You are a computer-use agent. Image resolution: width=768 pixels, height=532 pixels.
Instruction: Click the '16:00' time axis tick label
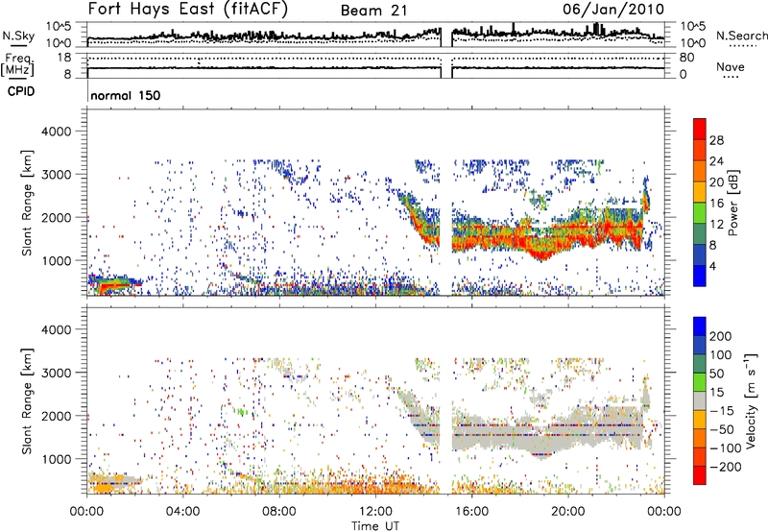coord(471,512)
